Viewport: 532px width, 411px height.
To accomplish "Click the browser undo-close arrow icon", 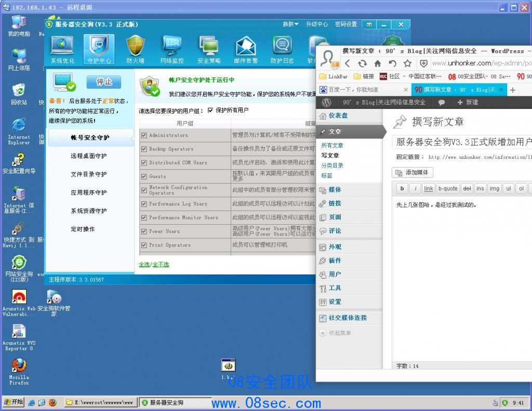I will point(392,63).
